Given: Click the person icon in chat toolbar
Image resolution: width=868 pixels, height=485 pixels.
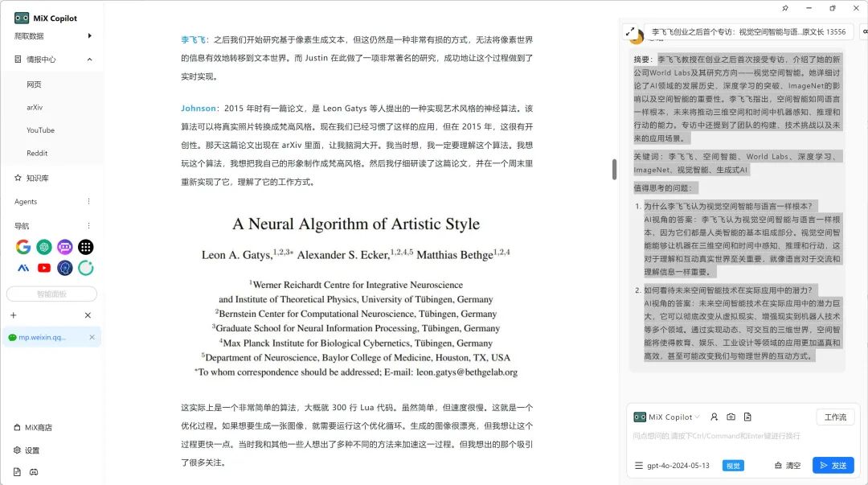Looking at the screenshot, I should (714, 417).
